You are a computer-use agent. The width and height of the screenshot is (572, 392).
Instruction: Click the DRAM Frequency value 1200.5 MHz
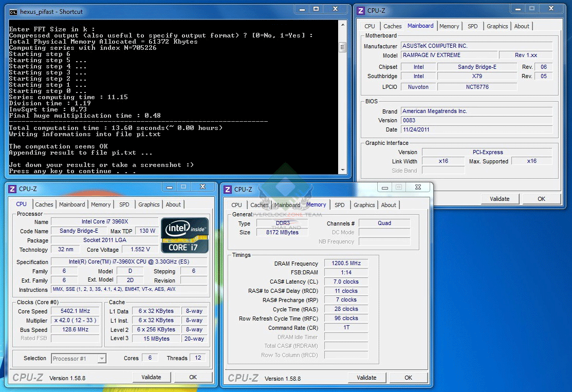pos(346,263)
